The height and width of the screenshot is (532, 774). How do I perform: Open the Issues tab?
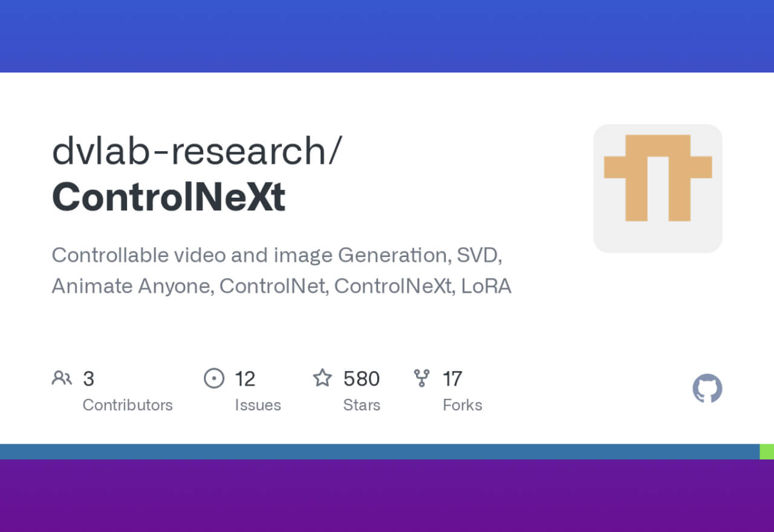(x=257, y=405)
